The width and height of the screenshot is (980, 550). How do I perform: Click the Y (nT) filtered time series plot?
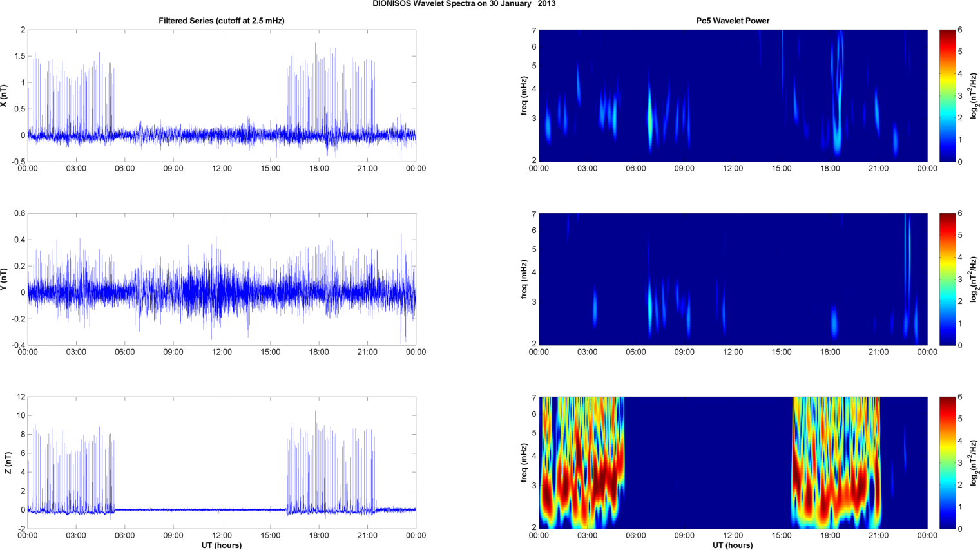click(222, 280)
